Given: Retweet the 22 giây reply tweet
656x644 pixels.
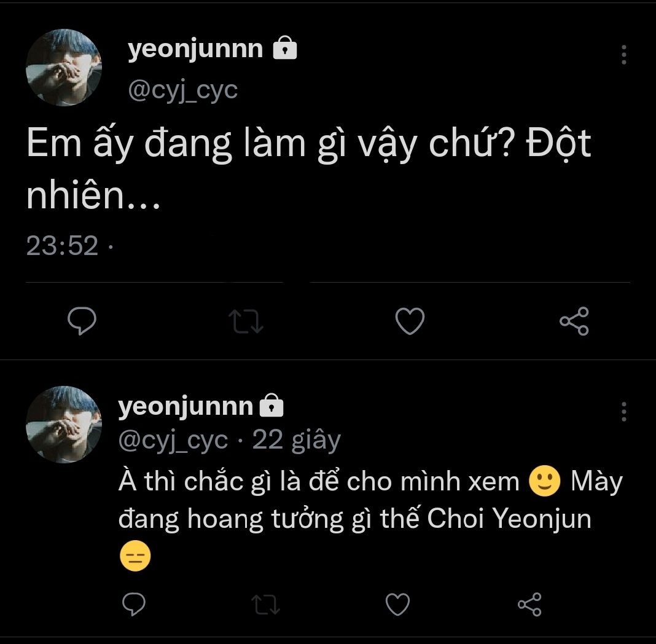Looking at the screenshot, I should point(267,605).
